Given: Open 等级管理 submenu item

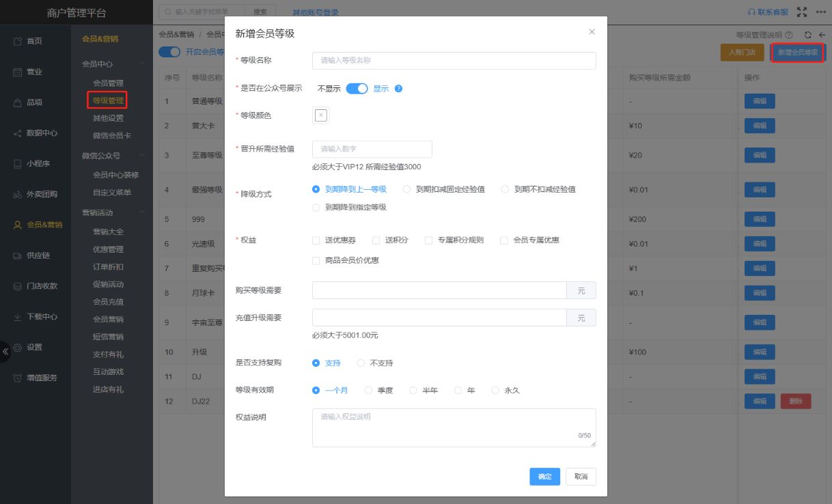Looking at the screenshot, I should click(108, 101).
